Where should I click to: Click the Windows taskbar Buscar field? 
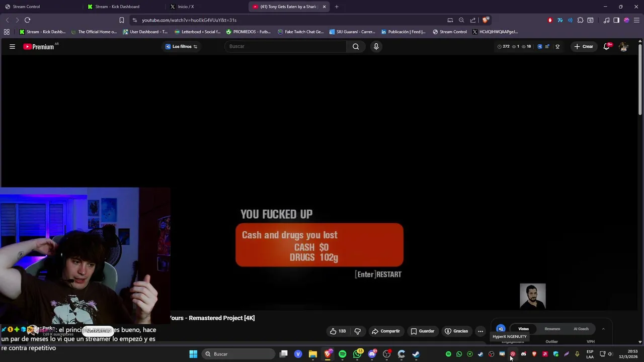click(238, 354)
